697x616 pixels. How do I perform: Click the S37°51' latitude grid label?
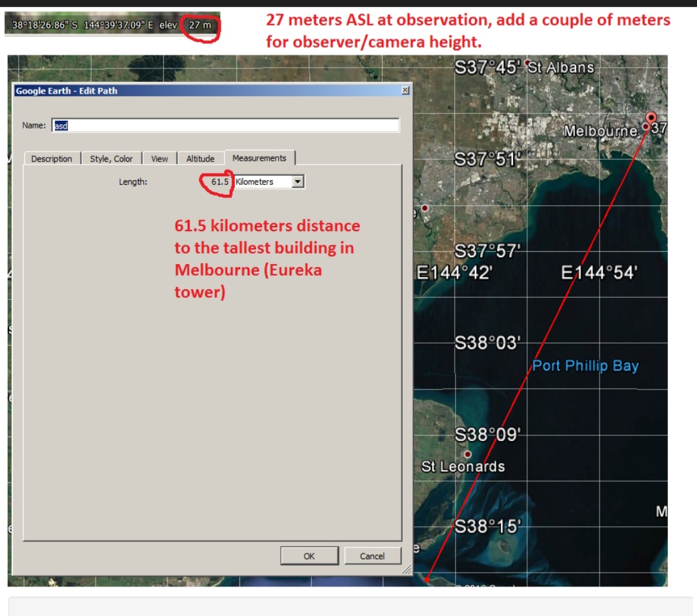[x=487, y=159]
